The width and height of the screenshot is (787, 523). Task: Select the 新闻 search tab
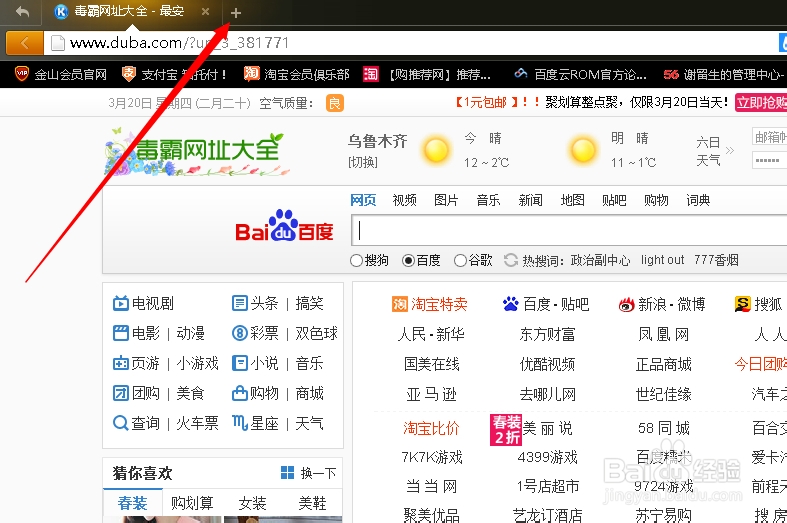click(531, 200)
